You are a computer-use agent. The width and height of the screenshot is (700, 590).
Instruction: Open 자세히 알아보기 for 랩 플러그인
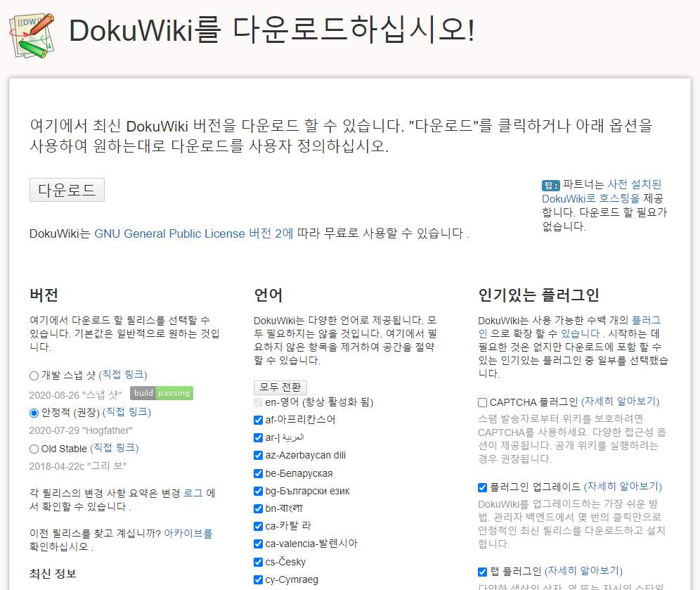click(x=583, y=570)
